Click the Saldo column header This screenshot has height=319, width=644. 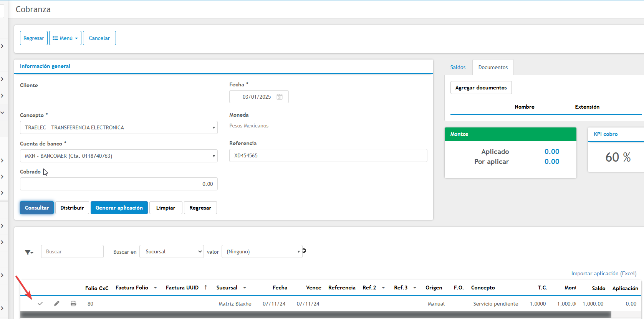(599, 288)
